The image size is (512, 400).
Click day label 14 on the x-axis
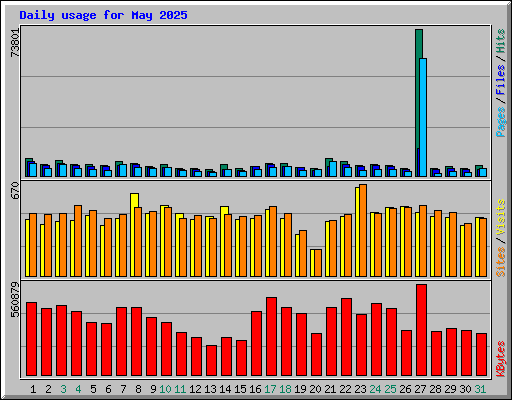(225, 389)
